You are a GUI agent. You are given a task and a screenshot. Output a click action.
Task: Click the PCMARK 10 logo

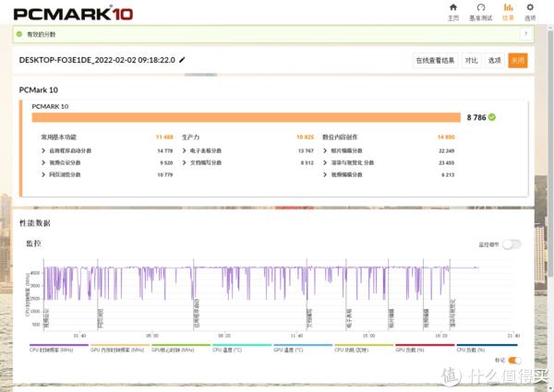[x=73, y=14]
